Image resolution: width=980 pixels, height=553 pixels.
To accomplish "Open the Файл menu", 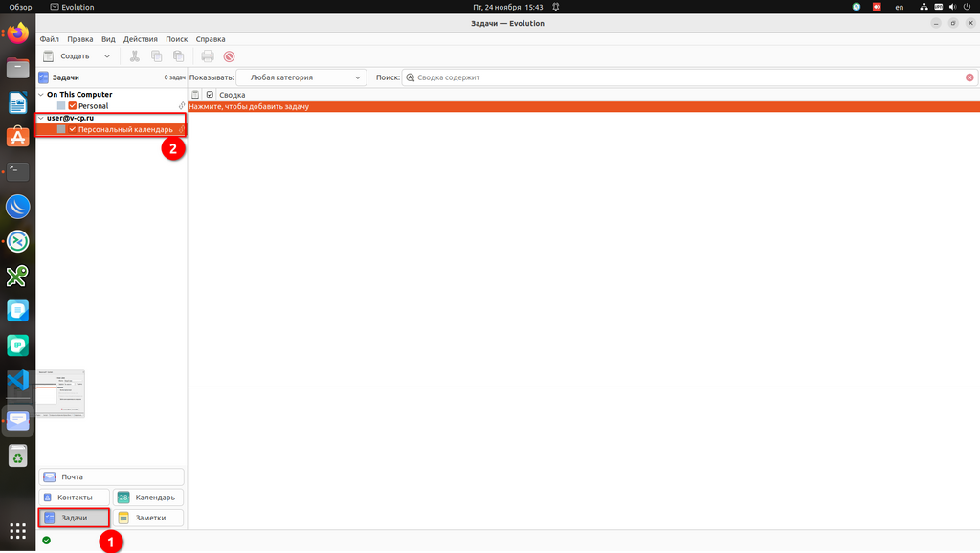I will point(49,39).
